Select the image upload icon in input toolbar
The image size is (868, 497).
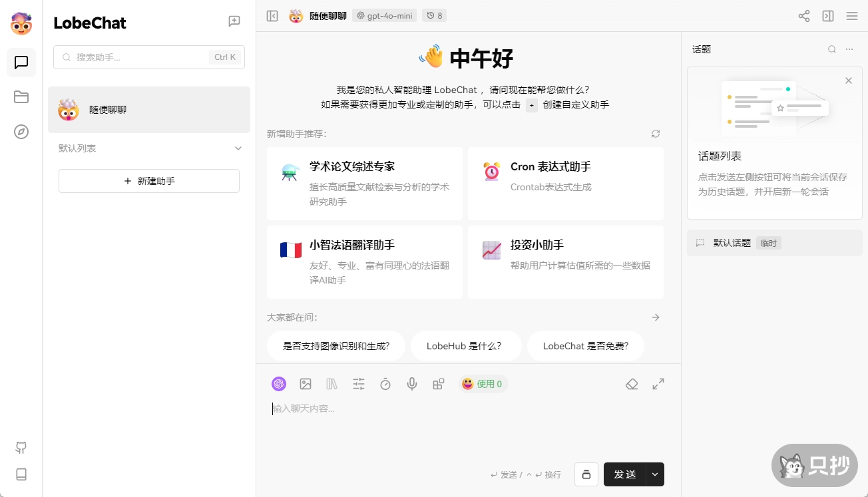306,384
